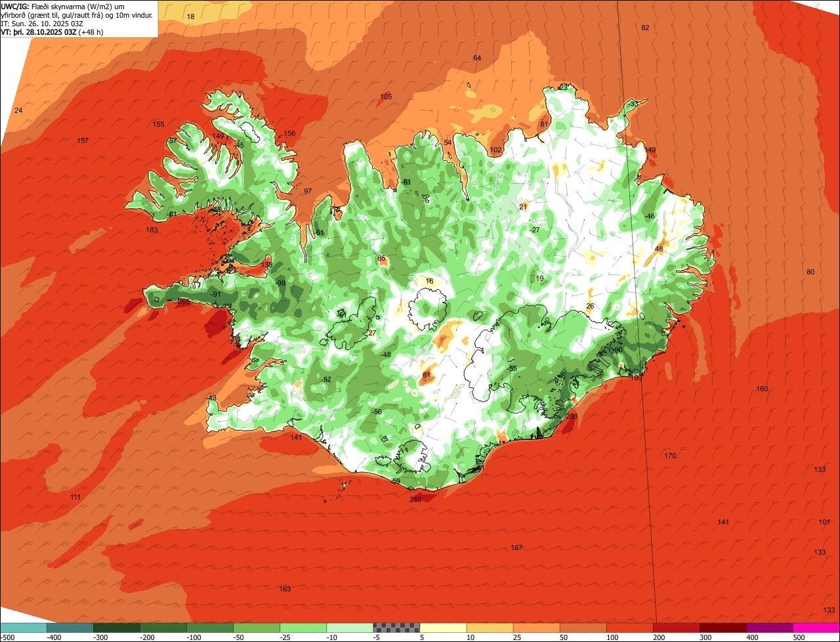Click the red-orange 100 to 200 legend swatch
Viewport: 840px width, 642px height.
coord(629,628)
